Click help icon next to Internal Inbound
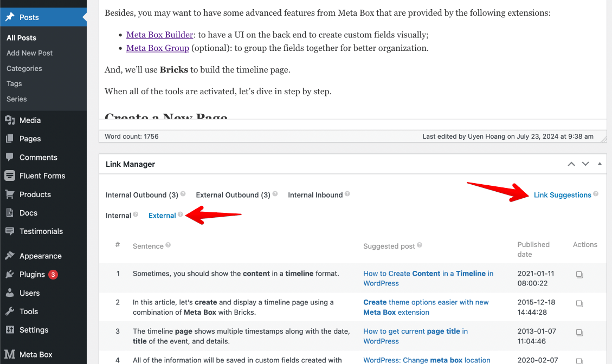This screenshot has width=612, height=364. coord(347,193)
